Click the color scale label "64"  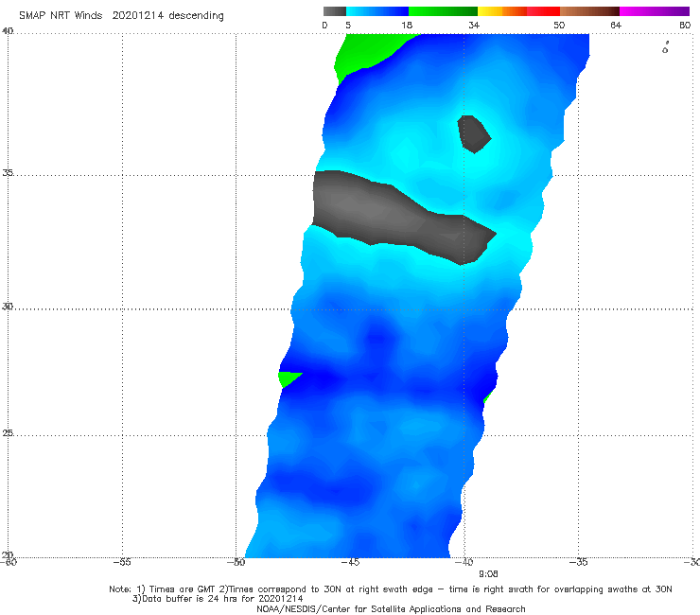(x=616, y=26)
